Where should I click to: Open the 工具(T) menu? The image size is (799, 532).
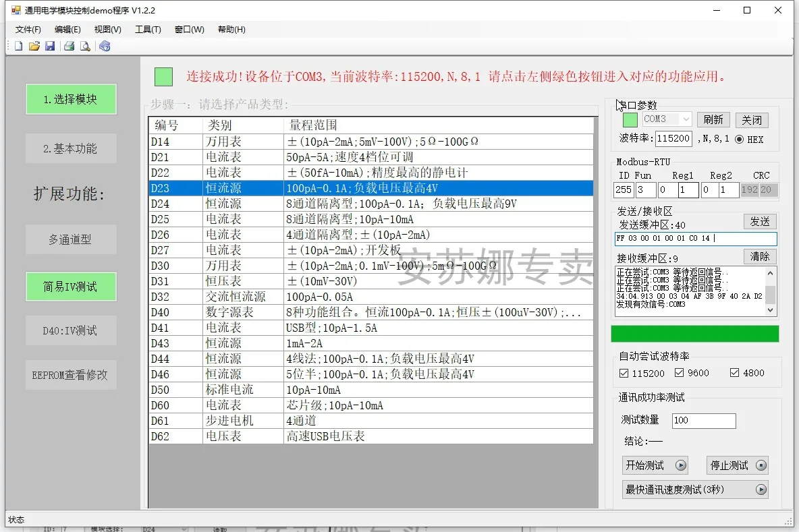148,30
